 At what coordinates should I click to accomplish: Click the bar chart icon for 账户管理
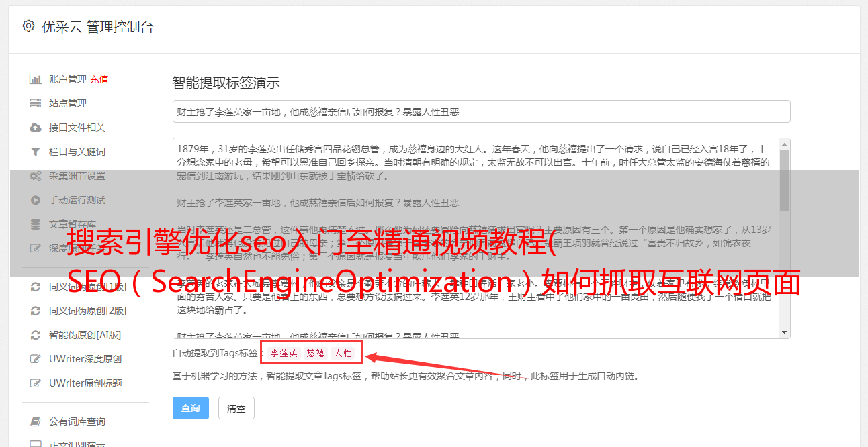36,79
